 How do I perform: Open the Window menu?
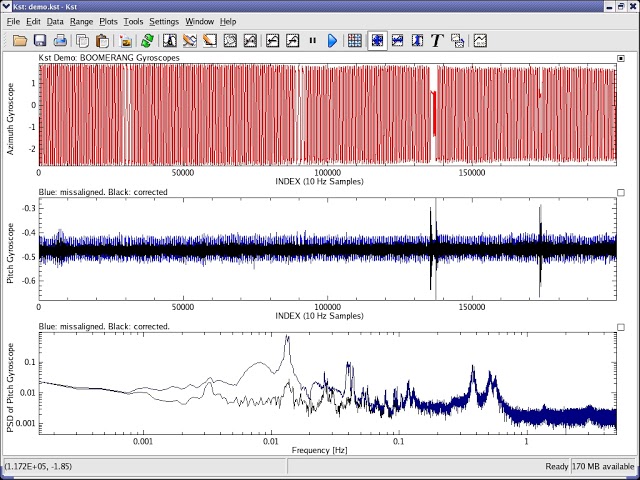pos(200,22)
